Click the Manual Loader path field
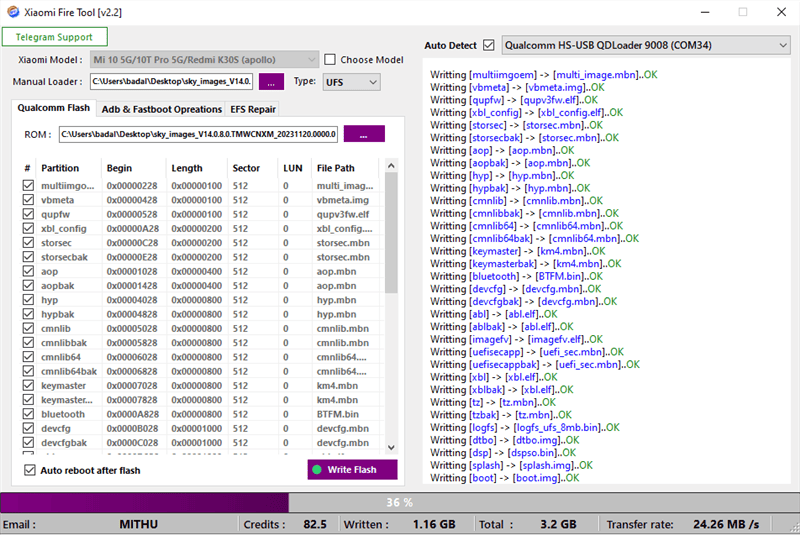800x535 pixels. [171, 82]
